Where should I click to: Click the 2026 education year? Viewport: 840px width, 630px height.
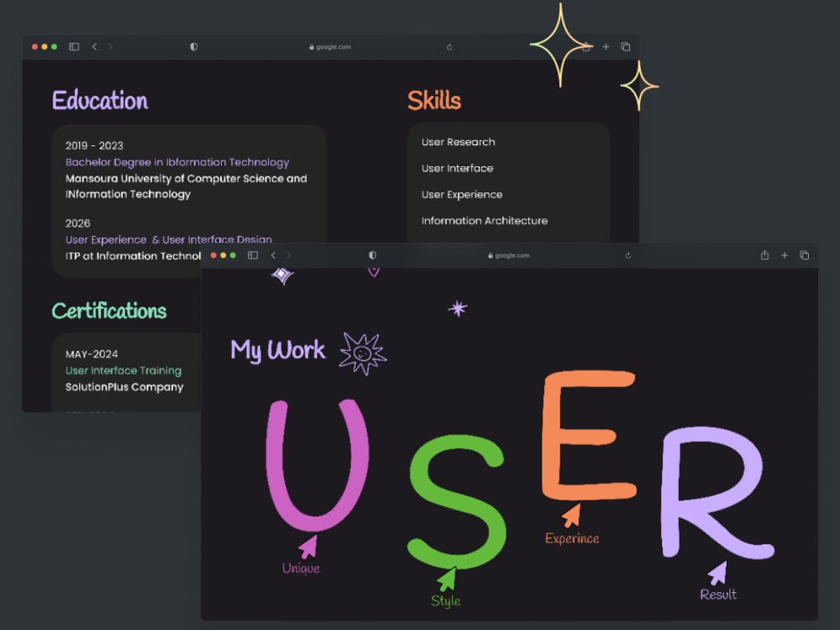(77, 223)
